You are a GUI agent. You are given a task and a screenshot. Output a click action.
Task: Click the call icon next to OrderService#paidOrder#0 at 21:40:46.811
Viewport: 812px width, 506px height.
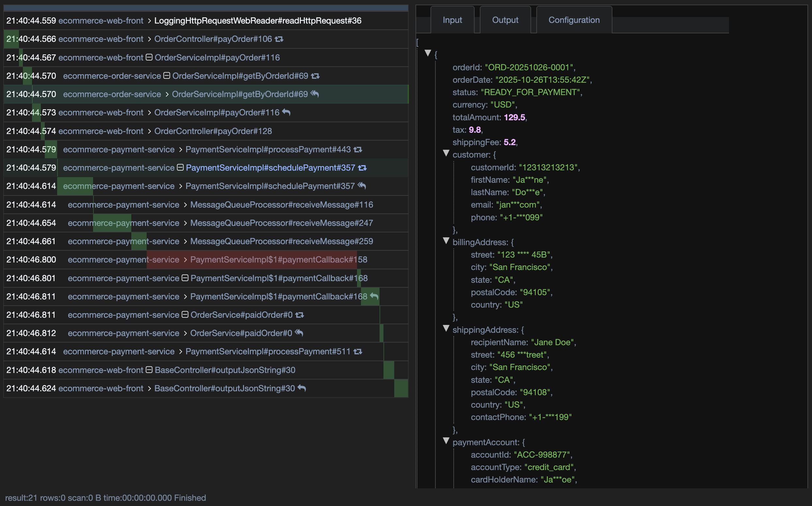coord(300,315)
